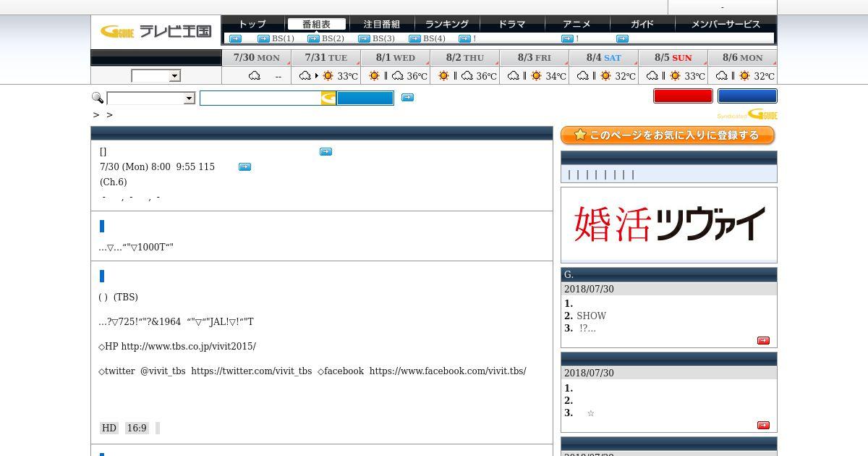Select the 番組表 tab

pyautogui.click(x=317, y=24)
